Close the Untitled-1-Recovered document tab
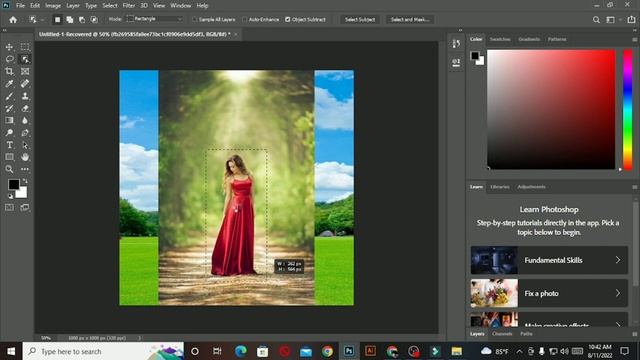This screenshot has width=640, height=360. tap(236, 34)
